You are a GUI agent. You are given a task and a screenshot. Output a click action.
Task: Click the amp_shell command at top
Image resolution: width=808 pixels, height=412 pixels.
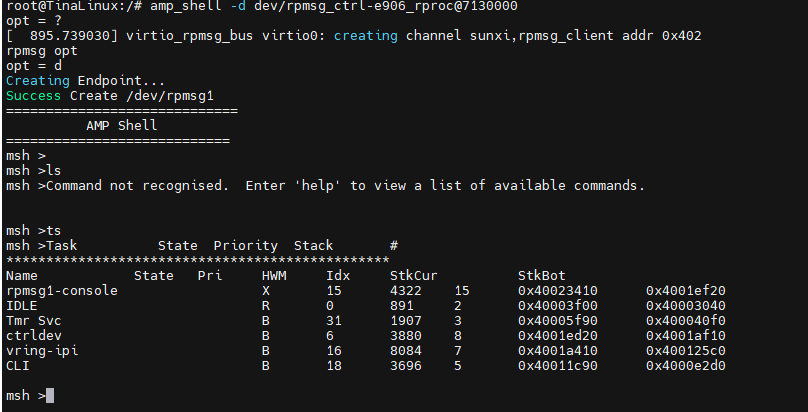[x=186, y=6]
